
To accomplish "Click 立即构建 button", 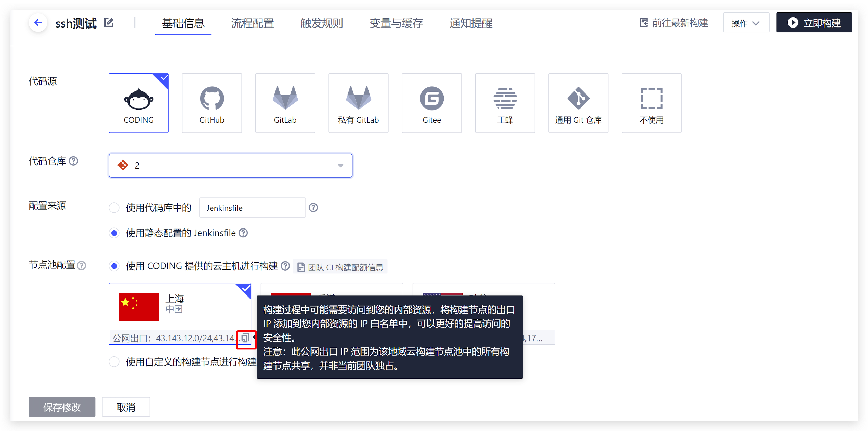I will click(814, 23).
